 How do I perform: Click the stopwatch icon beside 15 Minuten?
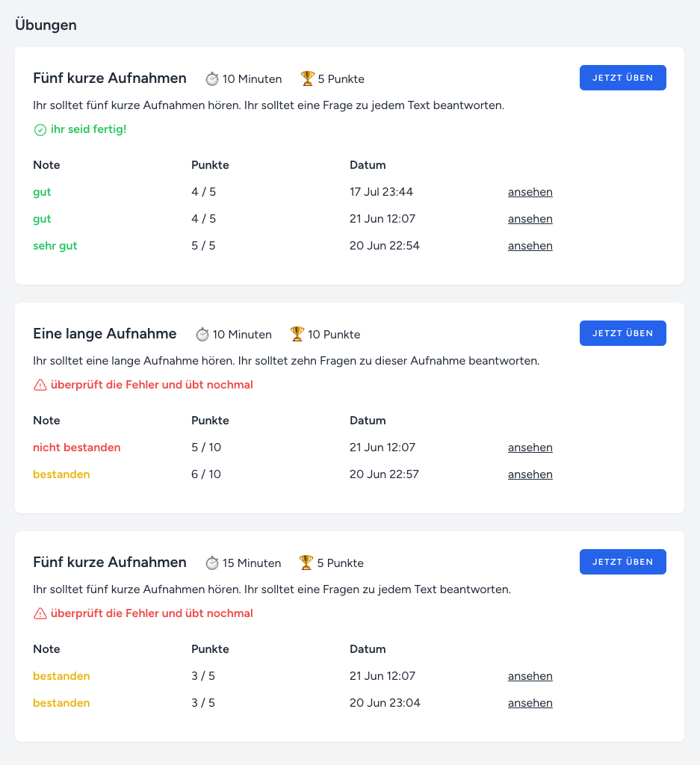[212, 563]
